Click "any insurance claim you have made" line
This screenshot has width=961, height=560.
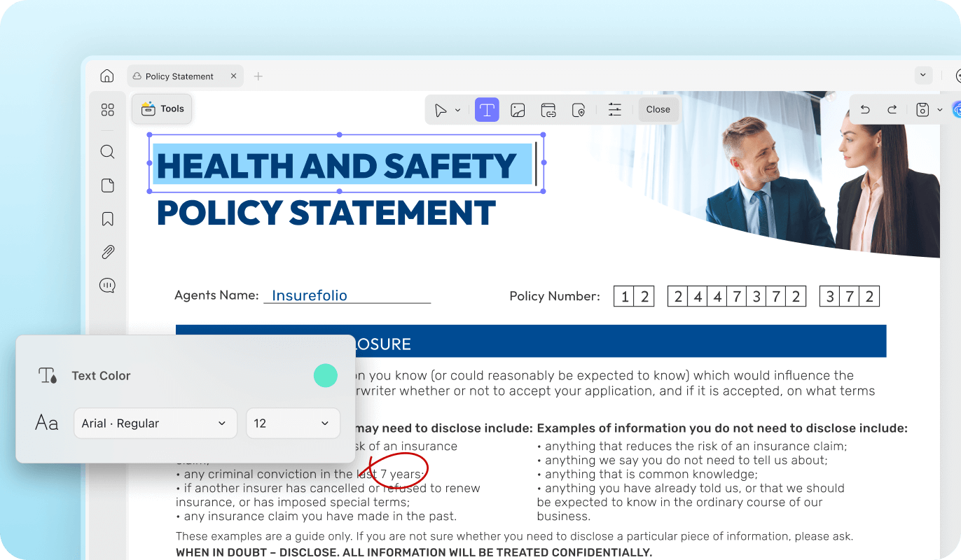pyautogui.click(x=316, y=517)
